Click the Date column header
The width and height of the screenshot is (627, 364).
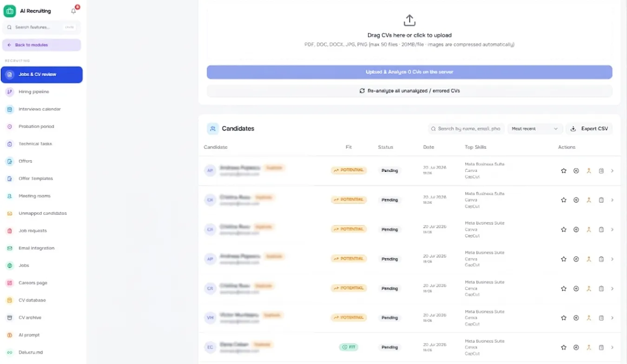coord(429,147)
